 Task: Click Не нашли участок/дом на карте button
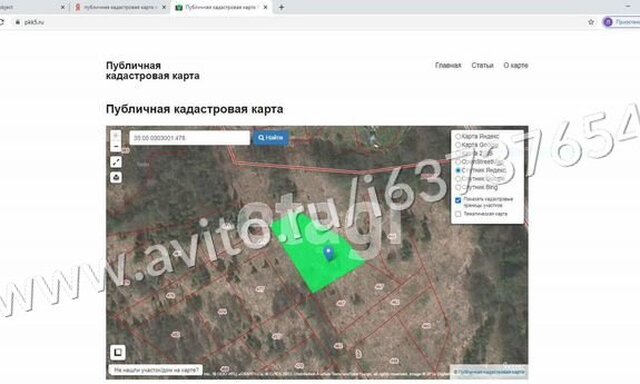(x=157, y=370)
